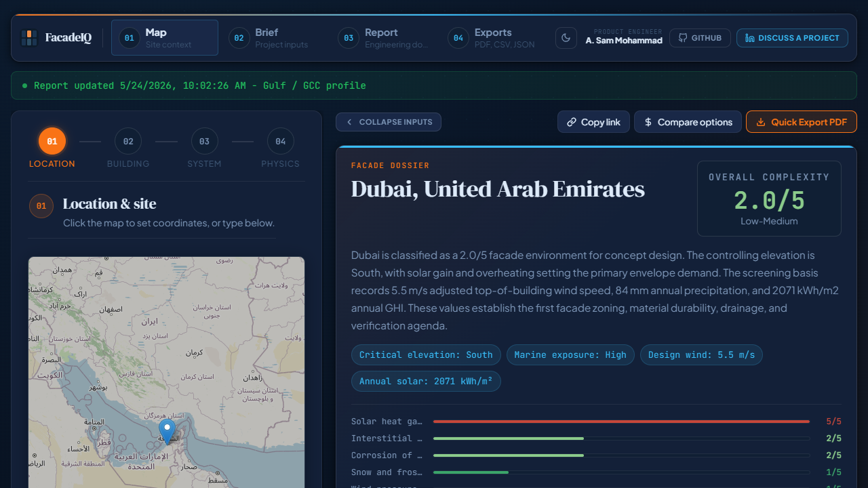This screenshot has height=488, width=868.
Task: Go to step 04 Physics
Action: pos(280,148)
